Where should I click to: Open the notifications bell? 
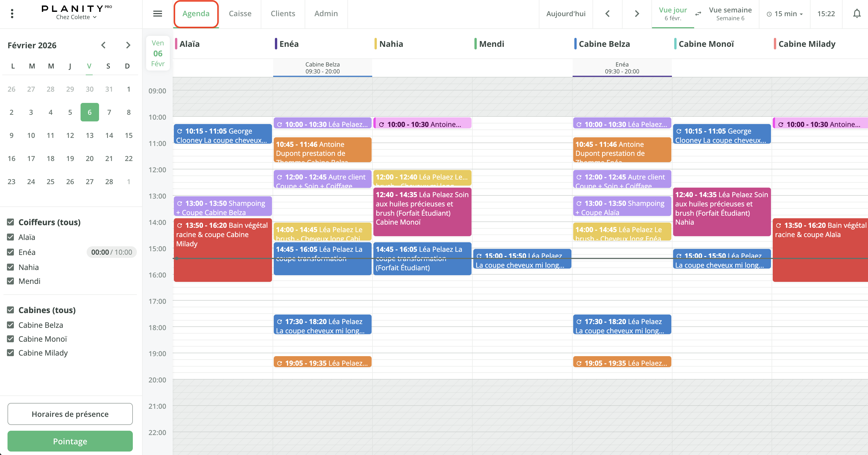(x=856, y=14)
